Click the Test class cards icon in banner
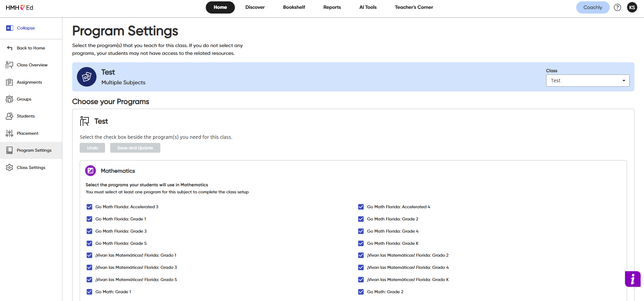 click(x=87, y=77)
